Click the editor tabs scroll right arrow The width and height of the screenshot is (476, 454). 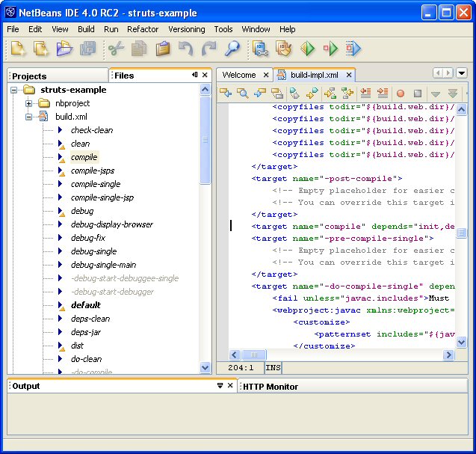pyautogui.click(x=448, y=73)
